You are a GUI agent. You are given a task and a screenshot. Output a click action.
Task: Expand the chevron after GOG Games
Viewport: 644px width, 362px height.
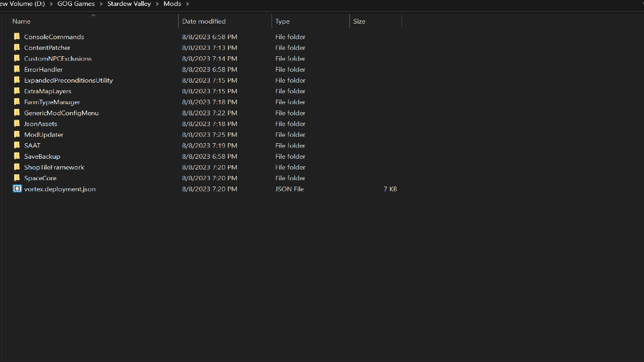[100, 4]
